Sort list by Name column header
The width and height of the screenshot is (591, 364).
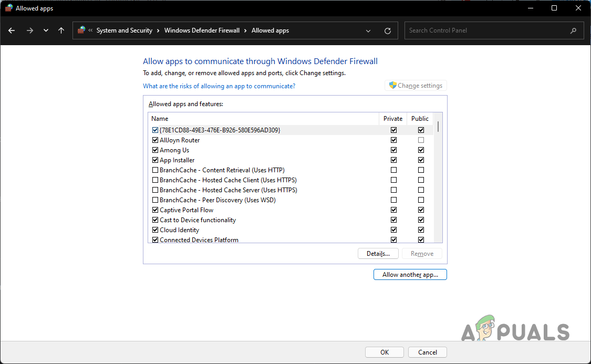pyautogui.click(x=263, y=119)
